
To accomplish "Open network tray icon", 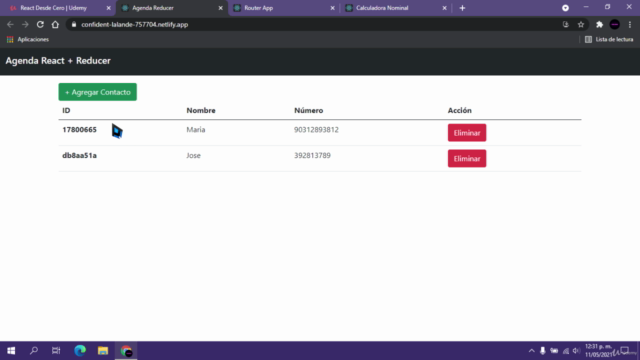I will [566, 351].
